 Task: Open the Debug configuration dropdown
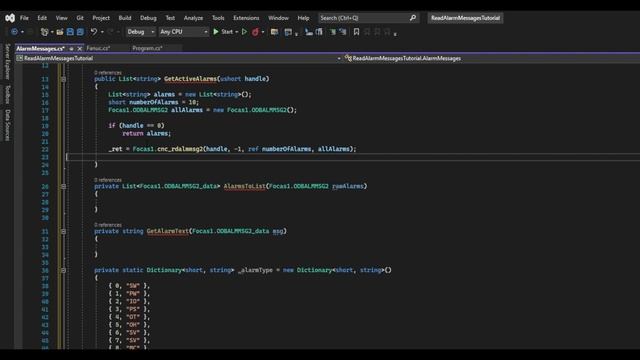(x=140, y=32)
